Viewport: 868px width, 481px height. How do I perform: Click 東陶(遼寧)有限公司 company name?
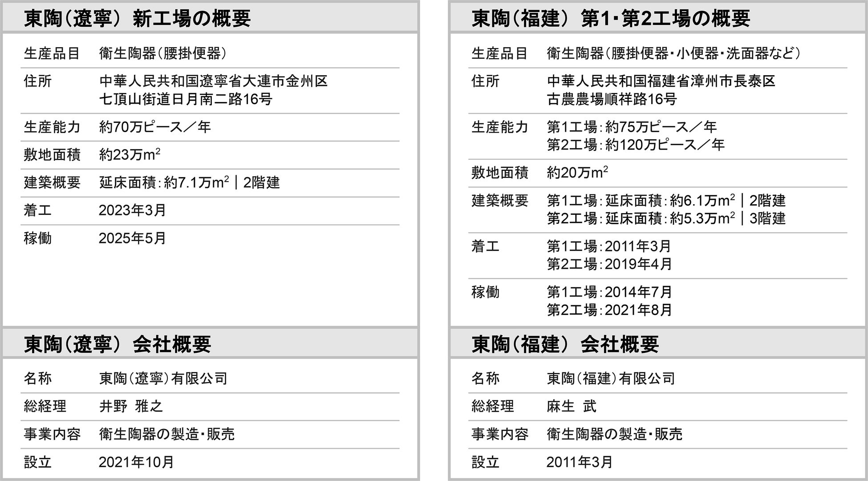pyautogui.click(x=163, y=379)
